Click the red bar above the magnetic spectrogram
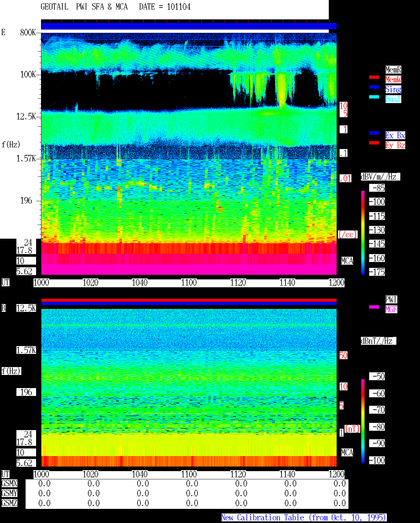 point(189,300)
